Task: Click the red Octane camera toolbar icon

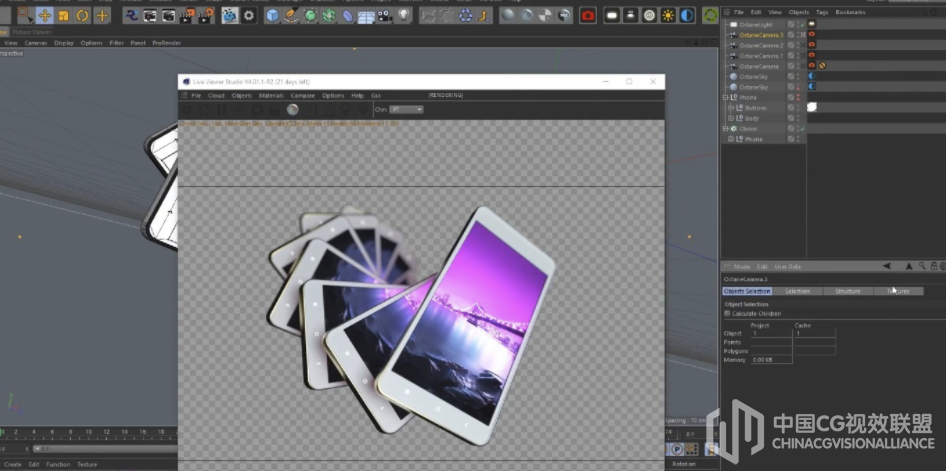Action: (588, 16)
